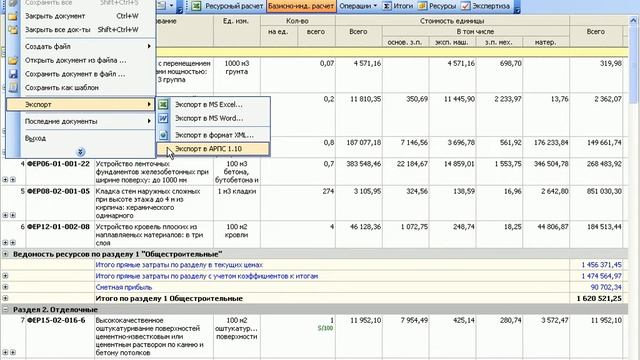Click the blue Сметная прибыль text
Viewport: 640px width, 360px height.
click(x=124, y=287)
